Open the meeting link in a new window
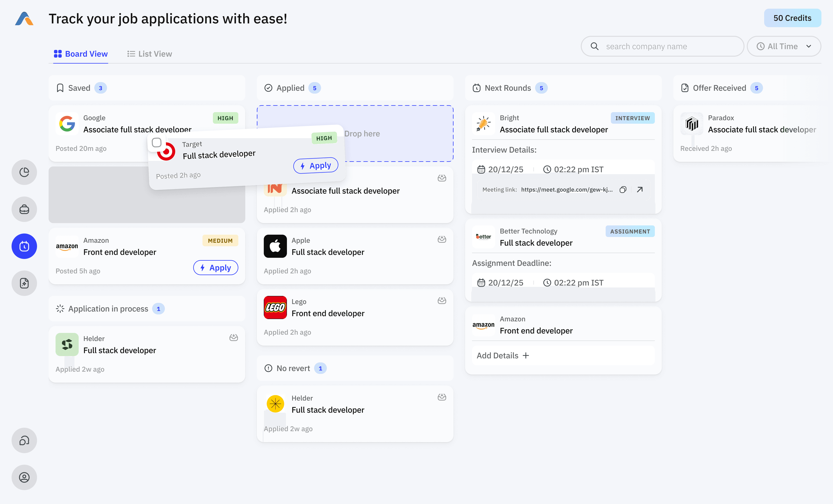The height and width of the screenshot is (504, 833). pos(640,190)
